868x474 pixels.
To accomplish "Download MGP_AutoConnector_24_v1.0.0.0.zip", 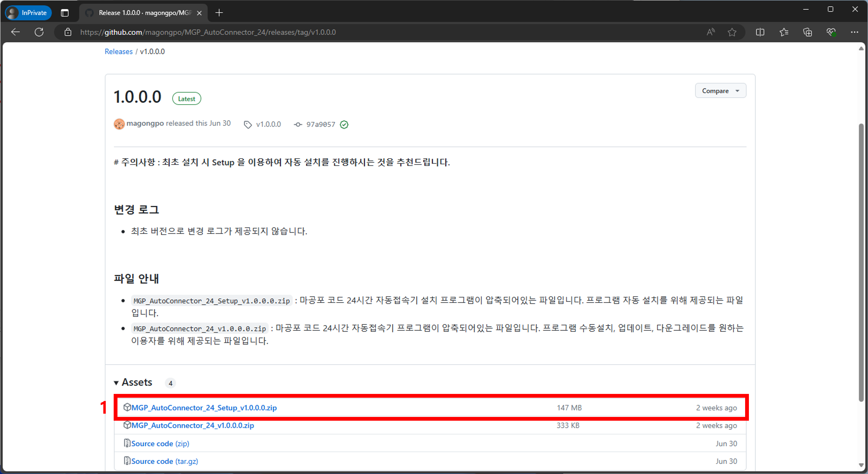I will click(x=193, y=426).
